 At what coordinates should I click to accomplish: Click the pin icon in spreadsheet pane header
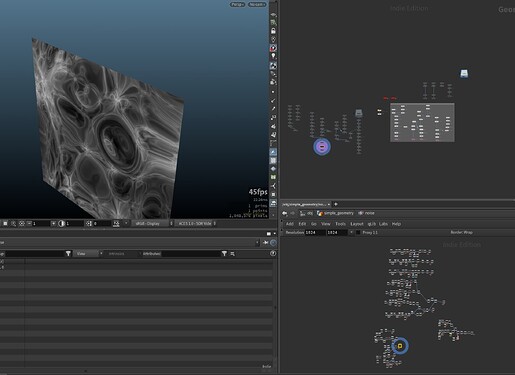[265, 243]
